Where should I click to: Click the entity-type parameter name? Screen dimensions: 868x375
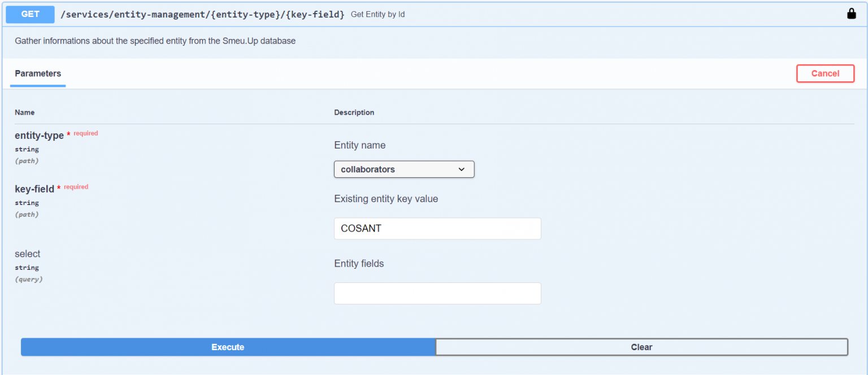[39, 136]
